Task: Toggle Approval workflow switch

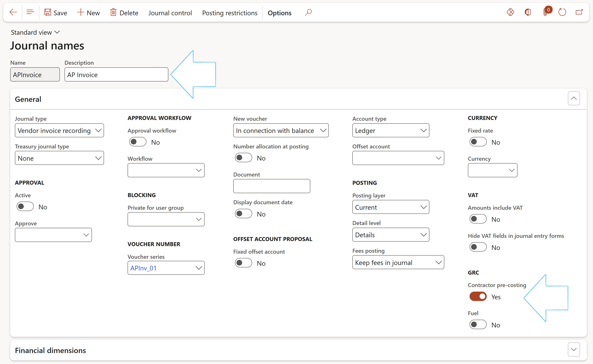Action: pos(138,142)
